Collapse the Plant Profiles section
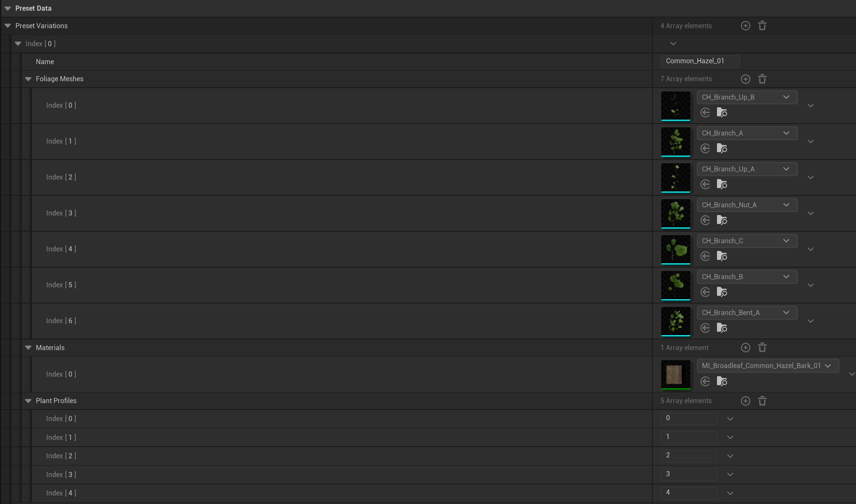Screen dimensions: 856x504 [28, 401]
